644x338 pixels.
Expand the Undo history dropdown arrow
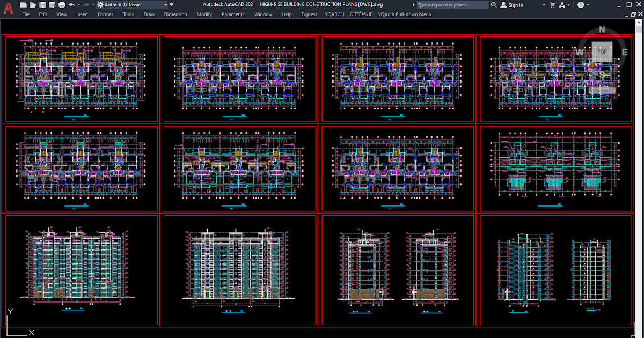click(78, 4)
